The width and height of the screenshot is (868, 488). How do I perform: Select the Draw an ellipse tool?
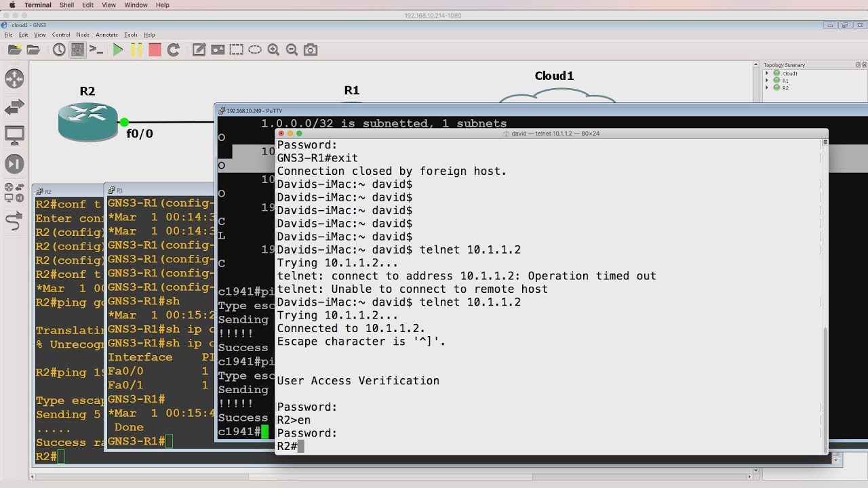pos(255,49)
